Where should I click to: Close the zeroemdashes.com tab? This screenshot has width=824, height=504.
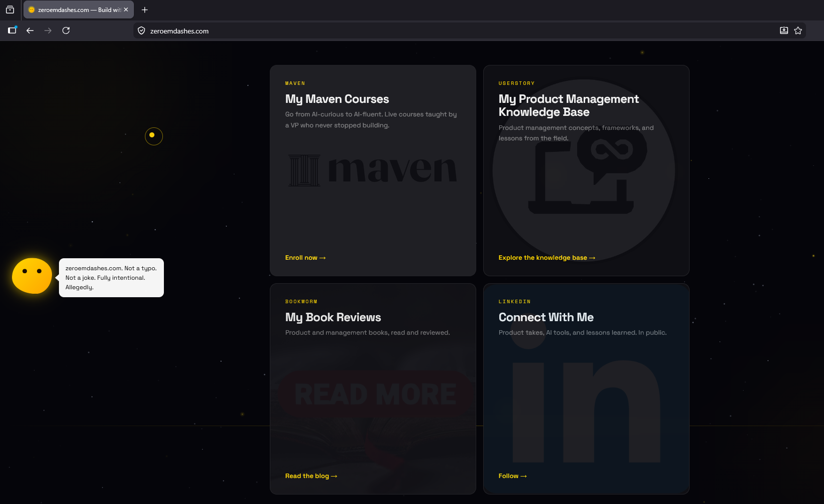pyautogui.click(x=126, y=9)
